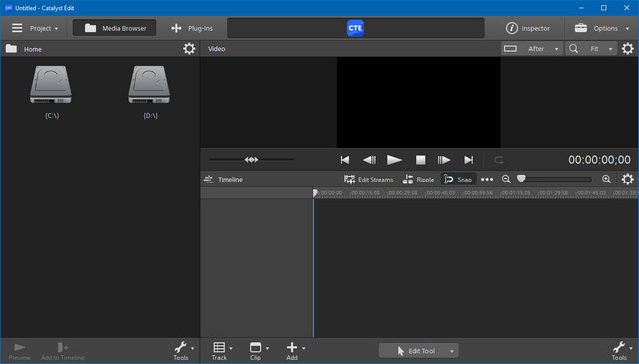Click the video zoom magnifier icon
This screenshot has height=364, width=639.
coord(573,49)
